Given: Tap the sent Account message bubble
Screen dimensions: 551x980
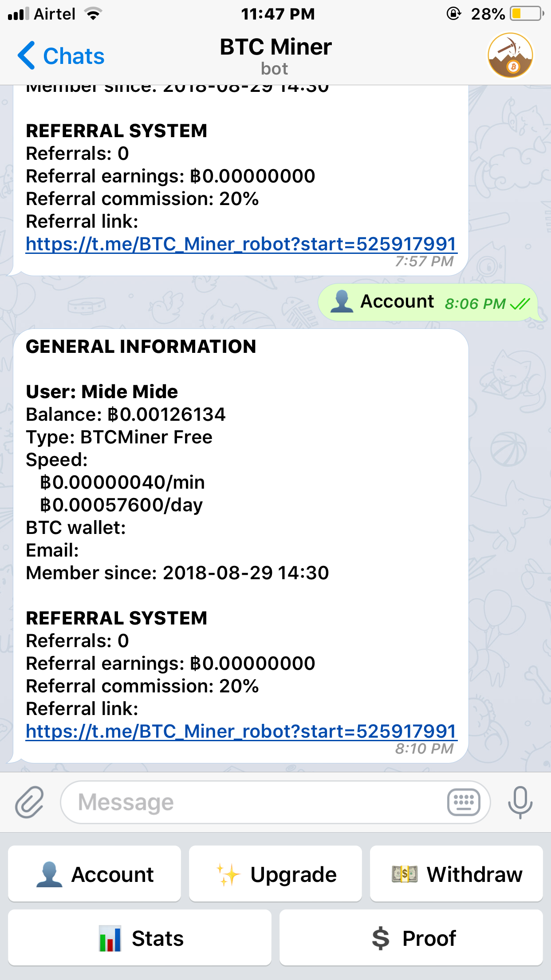Looking at the screenshot, I should coord(429,302).
